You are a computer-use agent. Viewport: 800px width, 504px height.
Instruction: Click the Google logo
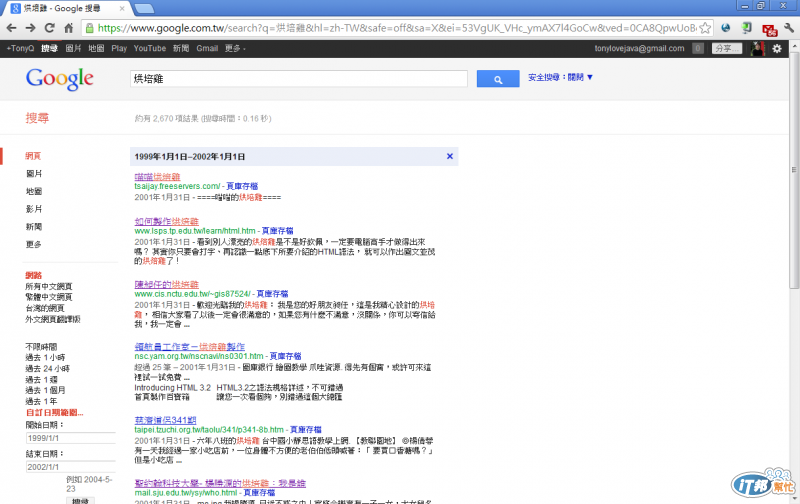tap(60, 79)
